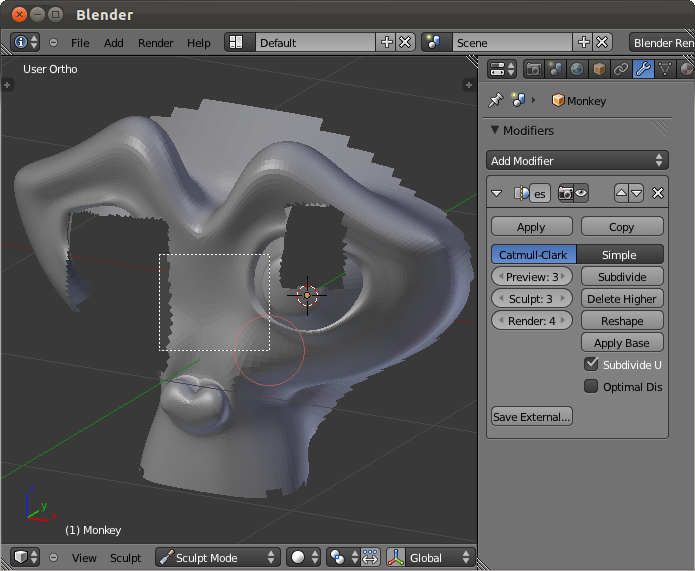Click the Save External button
This screenshot has width=695, height=571.
coord(531,416)
